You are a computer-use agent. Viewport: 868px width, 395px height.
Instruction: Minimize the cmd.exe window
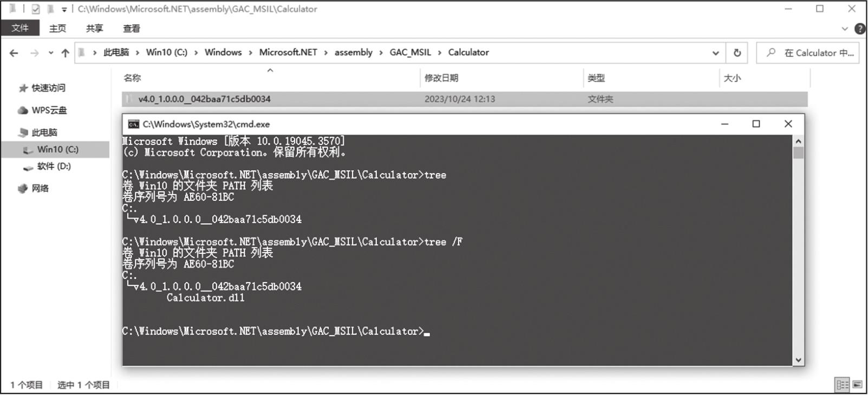click(725, 124)
